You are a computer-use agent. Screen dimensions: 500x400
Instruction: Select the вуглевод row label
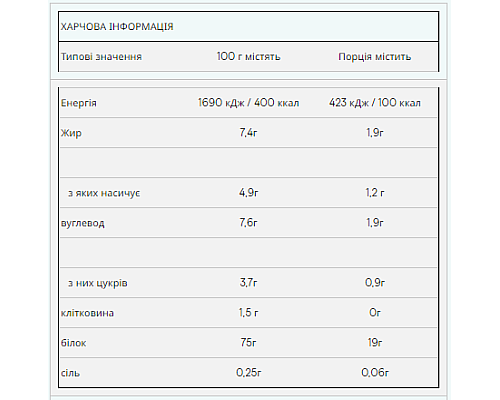(83, 223)
